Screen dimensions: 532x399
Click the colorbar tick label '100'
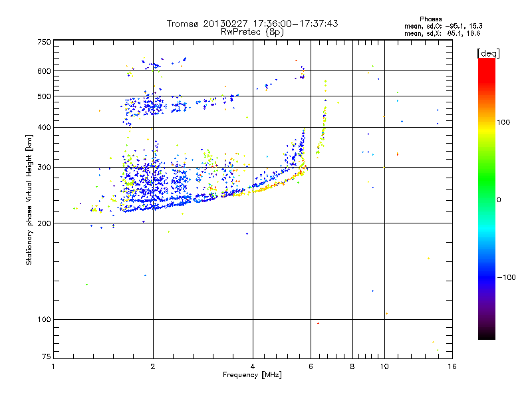pyautogui.click(x=503, y=122)
